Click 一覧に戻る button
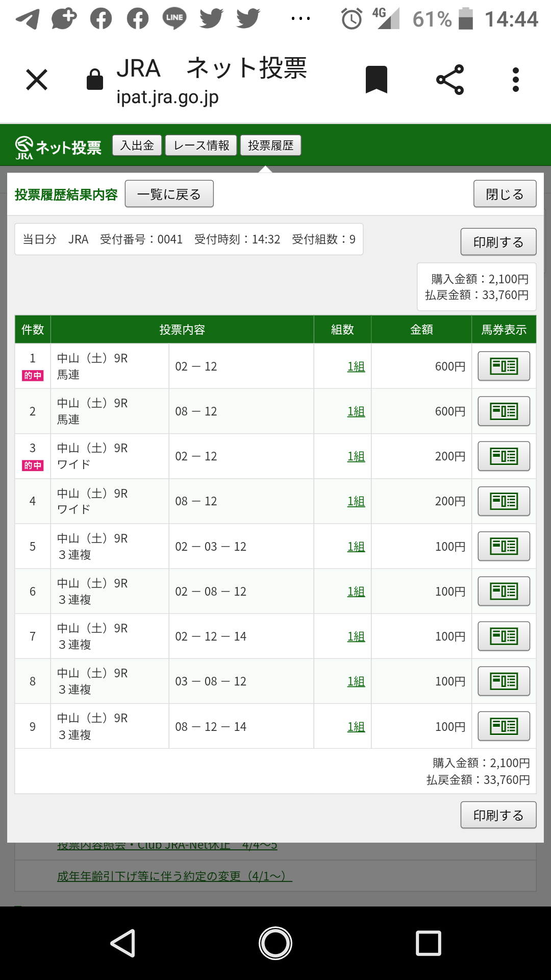The image size is (551, 980). tap(169, 194)
